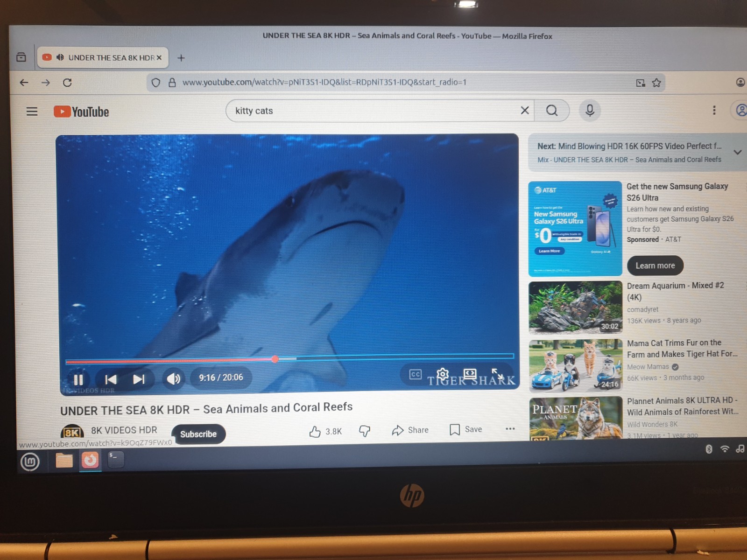Share the video
Screen dimensions: 747x560
(x=410, y=430)
